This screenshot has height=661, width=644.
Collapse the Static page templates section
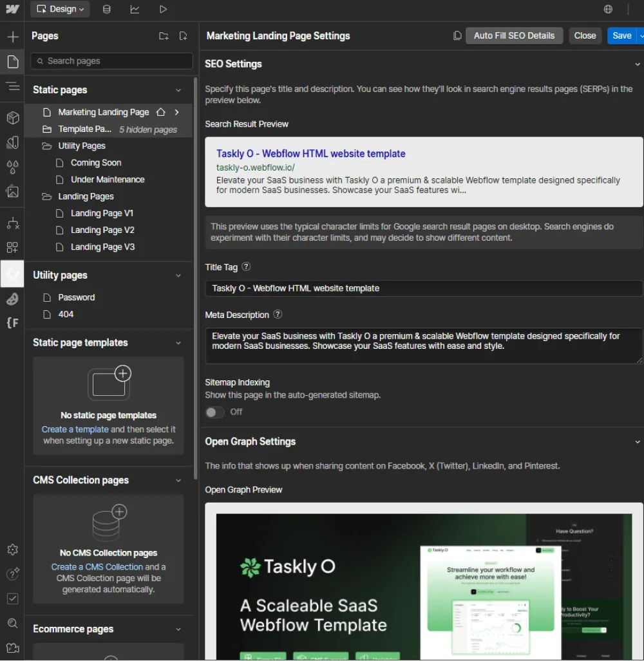(178, 343)
